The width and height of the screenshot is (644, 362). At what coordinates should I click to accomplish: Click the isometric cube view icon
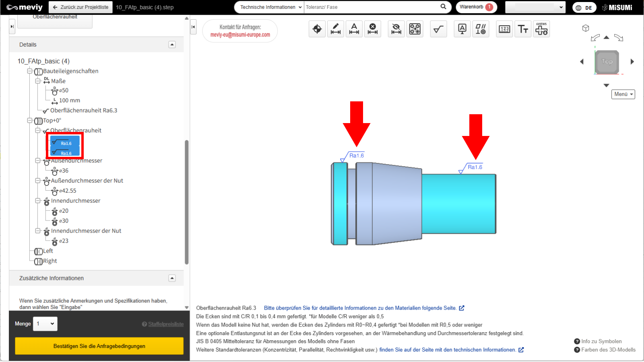click(x=586, y=28)
